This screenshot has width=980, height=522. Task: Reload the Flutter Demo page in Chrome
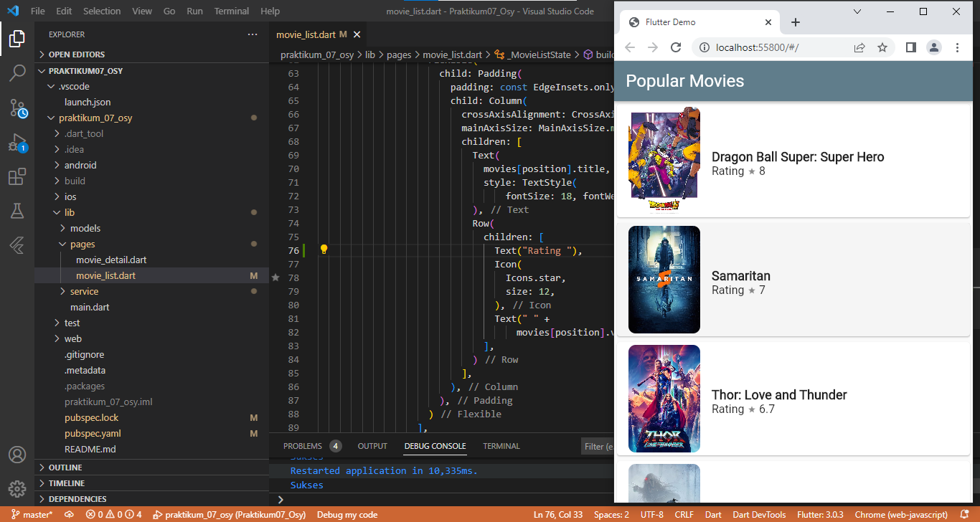click(675, 47)
